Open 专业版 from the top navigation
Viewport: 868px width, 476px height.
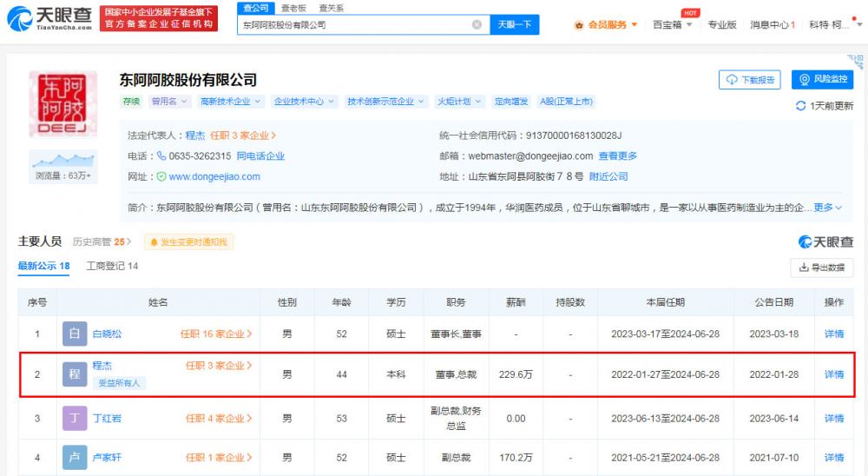pyautogui.click(x=722, y=24)
